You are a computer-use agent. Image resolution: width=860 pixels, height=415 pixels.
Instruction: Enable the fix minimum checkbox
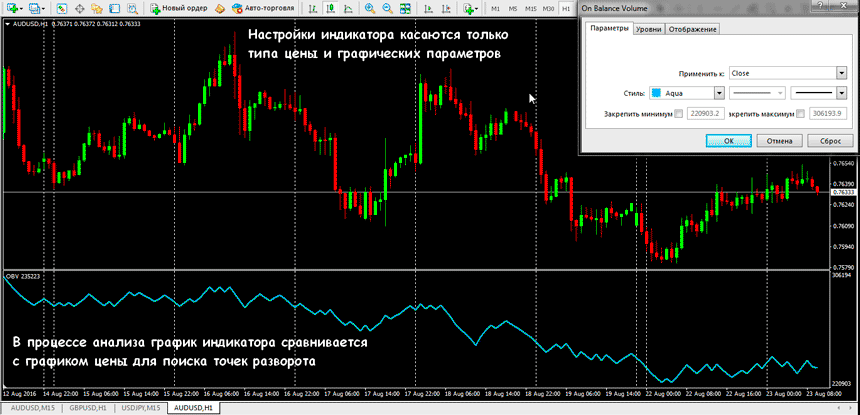(x=680, y=114)
